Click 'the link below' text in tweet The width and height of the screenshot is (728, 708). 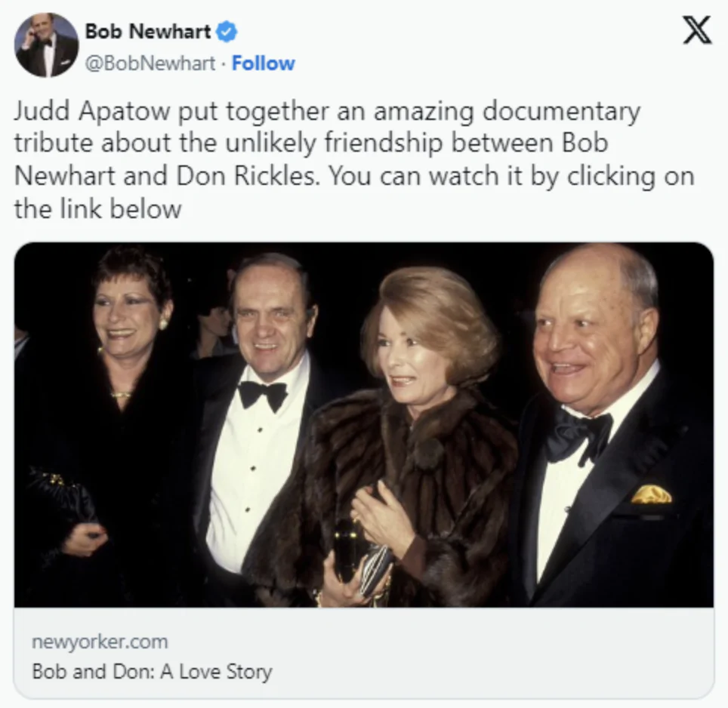point(97,209)
